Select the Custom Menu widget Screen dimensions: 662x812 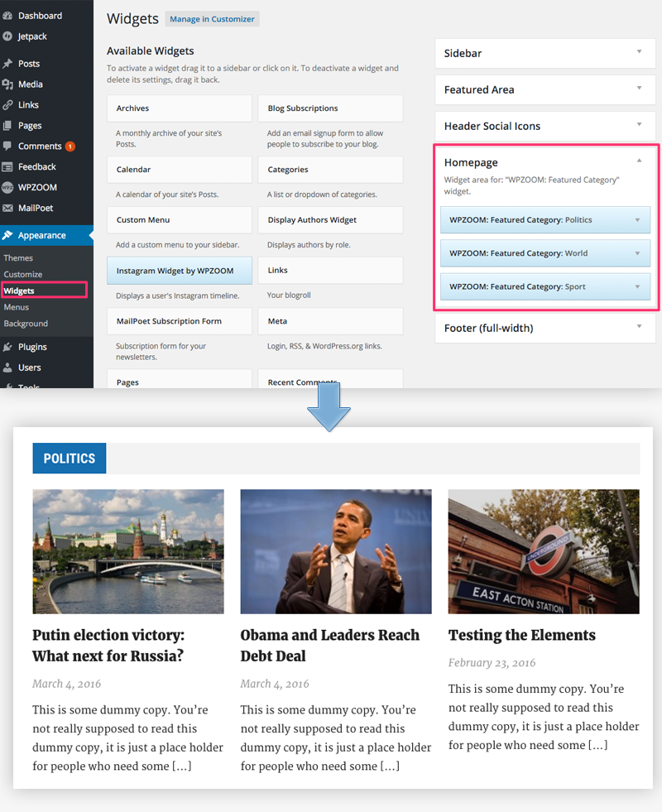(180, 219)
